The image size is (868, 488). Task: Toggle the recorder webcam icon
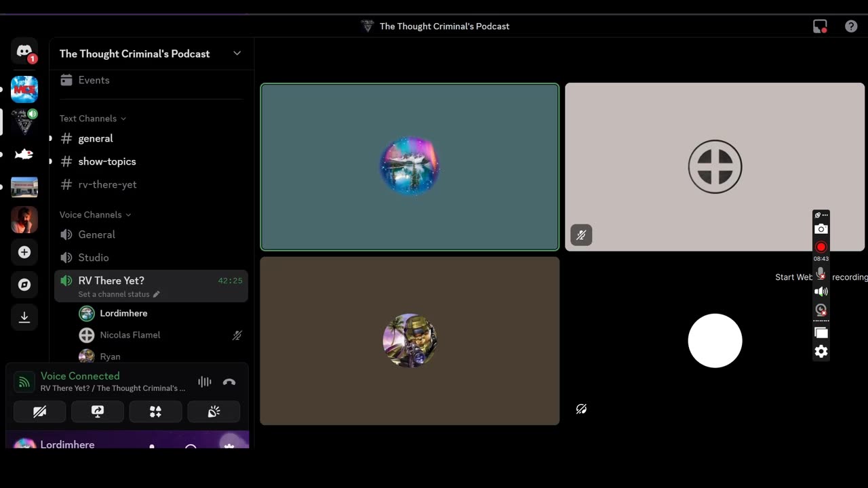tap(821, 310)
